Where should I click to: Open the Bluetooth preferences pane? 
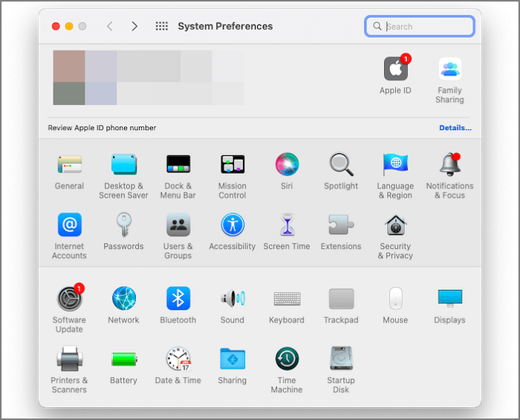click(178, 299)
